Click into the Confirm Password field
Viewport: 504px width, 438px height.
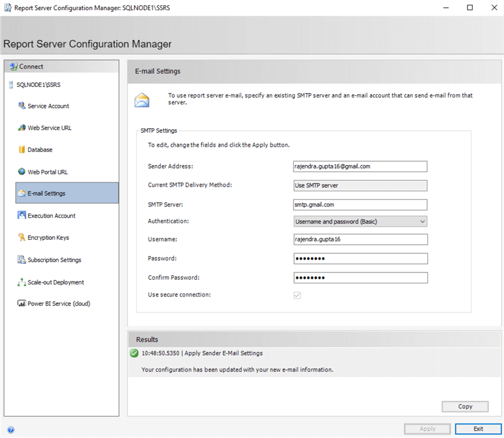point(360,278)
